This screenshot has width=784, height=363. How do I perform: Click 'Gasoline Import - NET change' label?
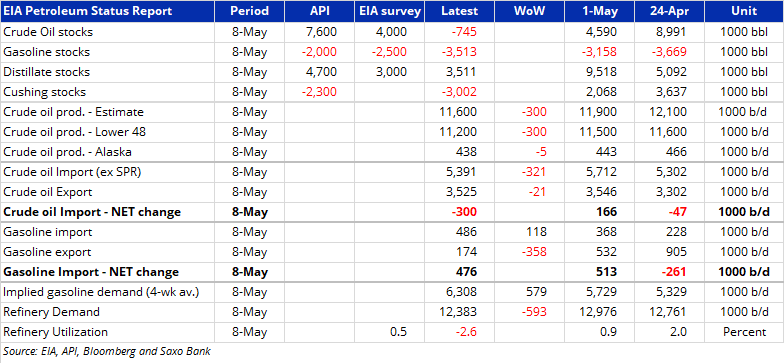[x=91, y=272]
